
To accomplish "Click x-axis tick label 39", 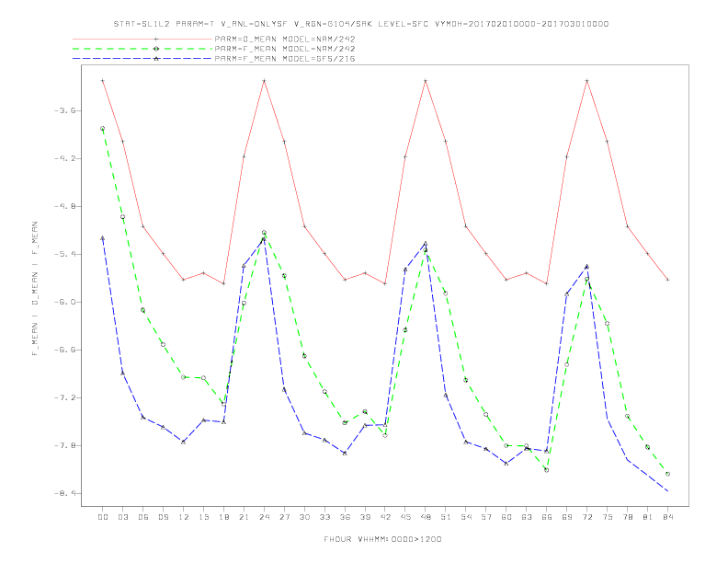I will 365,517.
